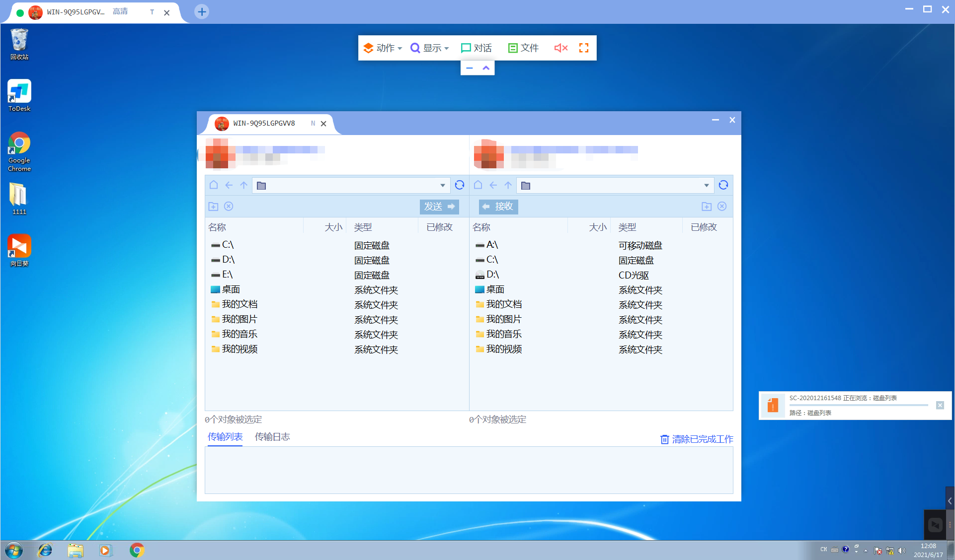This screenshot has height=560, width=955.
Task: Click 清除已完成工作 link
Action: tap(697, 439)
